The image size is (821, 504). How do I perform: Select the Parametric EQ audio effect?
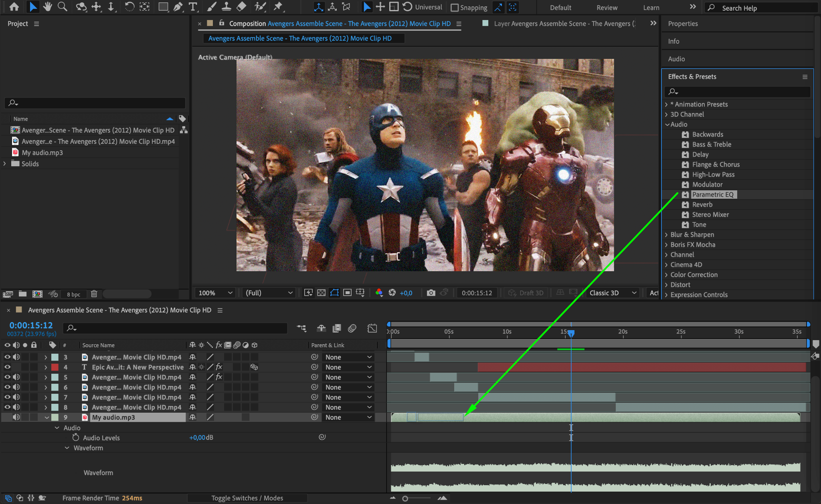(x=712, y=195)
